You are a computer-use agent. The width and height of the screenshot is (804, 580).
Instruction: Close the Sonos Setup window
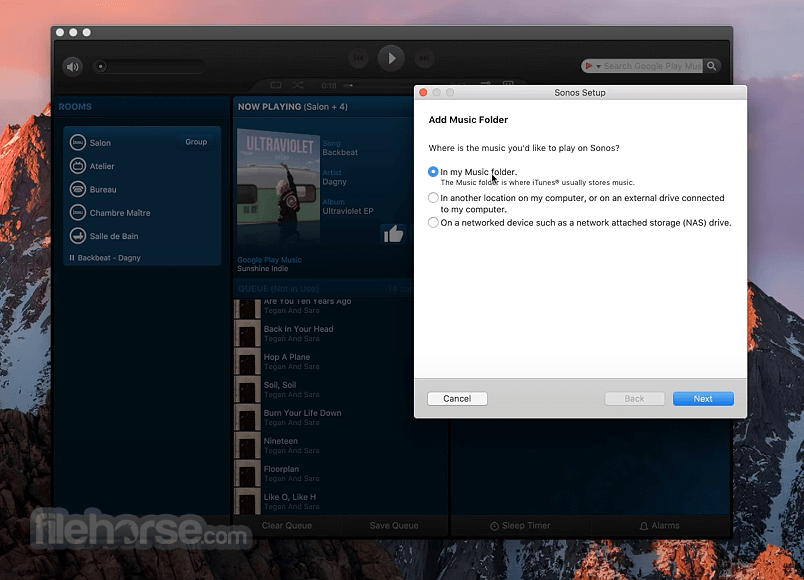(x=423, y=92)
